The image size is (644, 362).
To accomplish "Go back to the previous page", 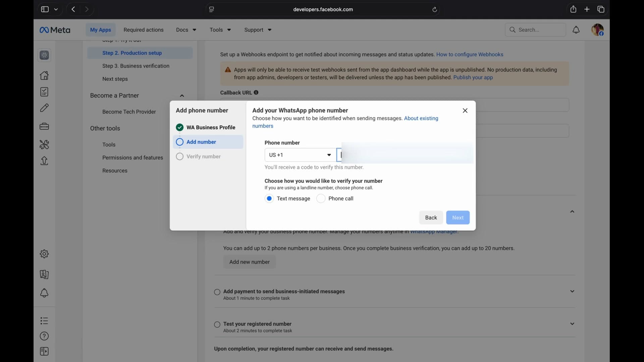I will click(73, 9).
